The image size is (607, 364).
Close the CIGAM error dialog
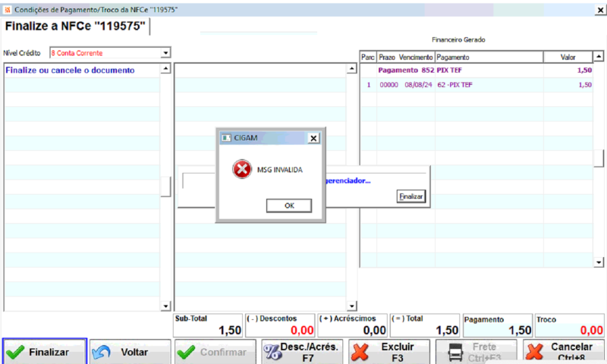[313, 138]
